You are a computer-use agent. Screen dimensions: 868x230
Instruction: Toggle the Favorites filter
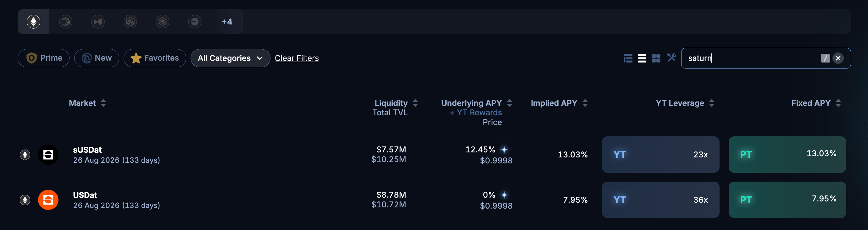[x=155, y=58]
